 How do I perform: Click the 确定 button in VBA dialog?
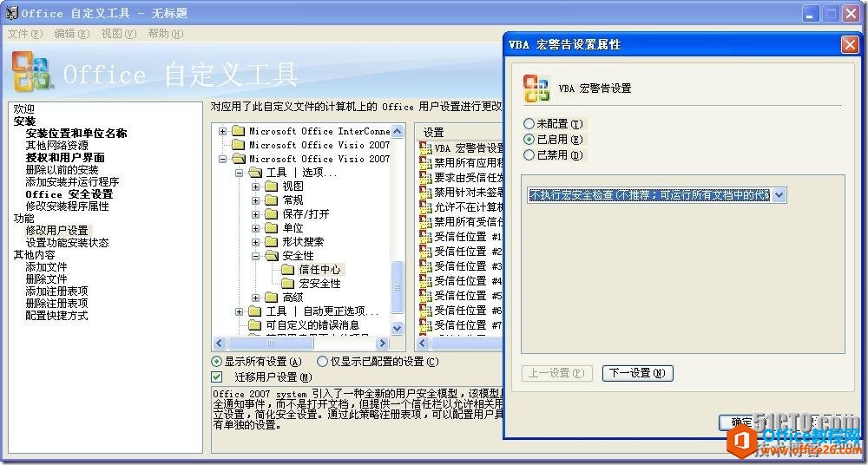(x=741, y=422)
